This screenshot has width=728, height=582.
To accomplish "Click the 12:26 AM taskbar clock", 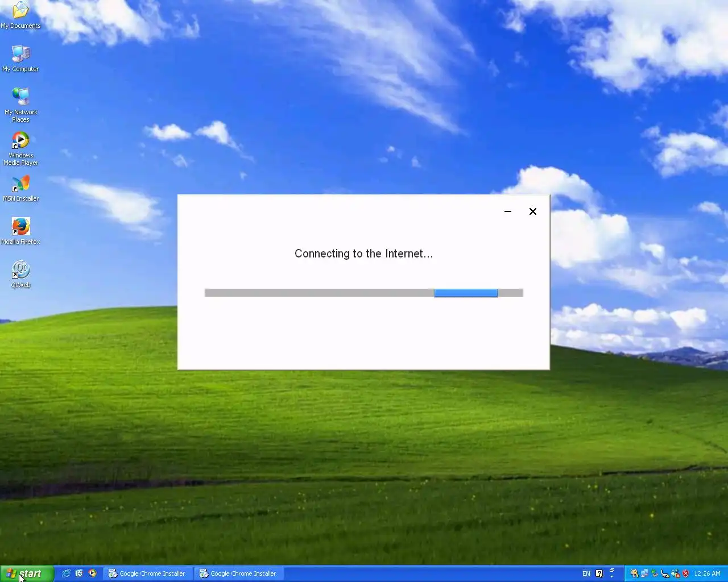I will pyautogui.click(x=707, y=573).
